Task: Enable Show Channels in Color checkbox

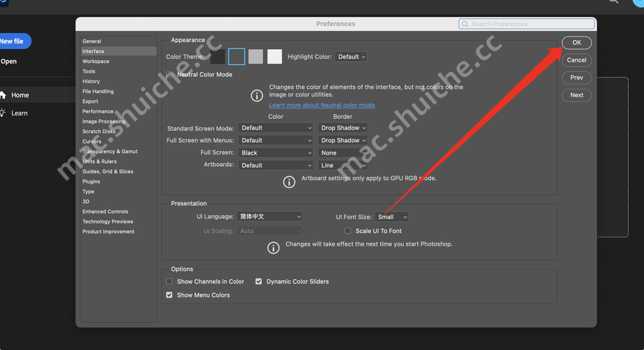Action: 169,281
